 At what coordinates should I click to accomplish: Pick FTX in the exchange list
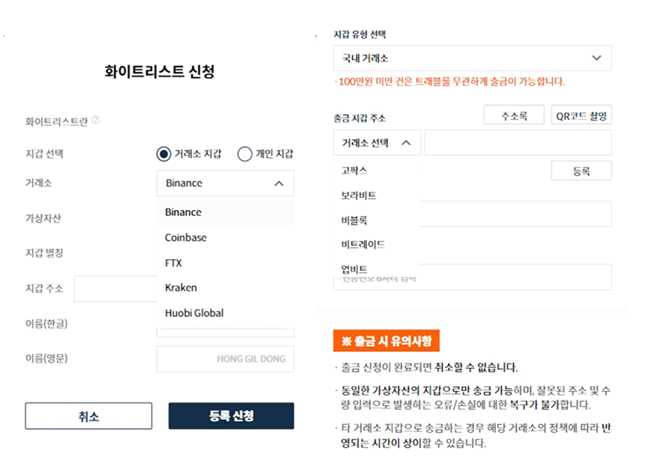pos(174,262)
